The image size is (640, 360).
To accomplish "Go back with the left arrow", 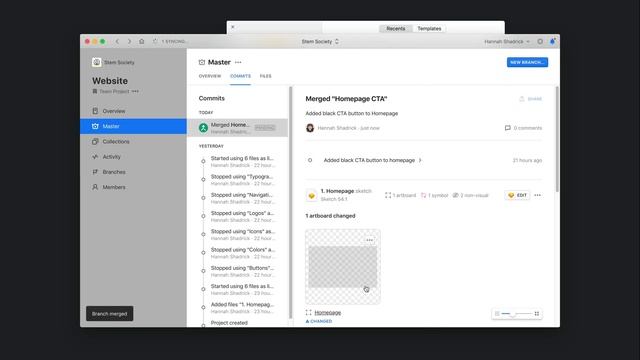I will [x=118, y=41].
